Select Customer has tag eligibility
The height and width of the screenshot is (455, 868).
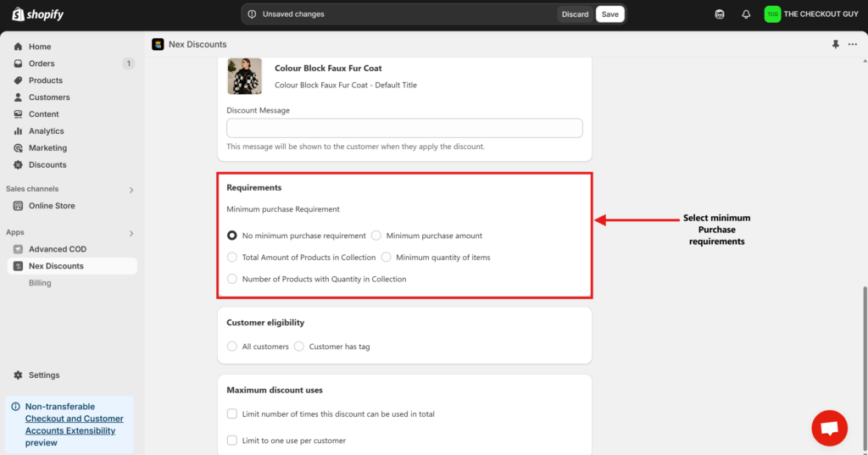pyautogui.click(x=299, y=347)
